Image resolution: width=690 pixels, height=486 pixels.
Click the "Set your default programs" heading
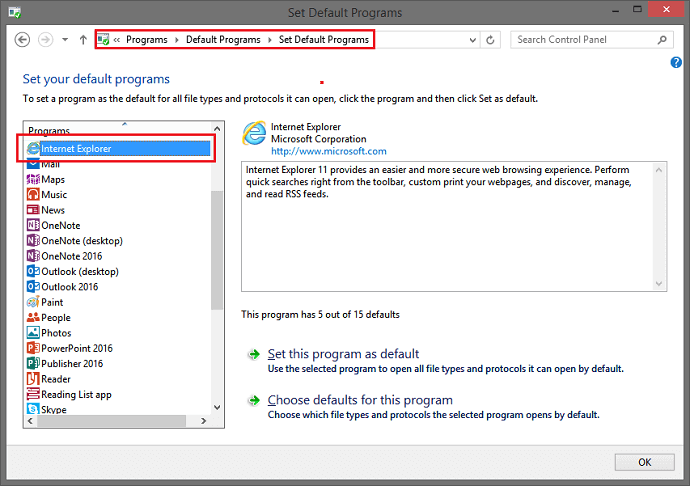pyautogui.click(x=96, y=79)
